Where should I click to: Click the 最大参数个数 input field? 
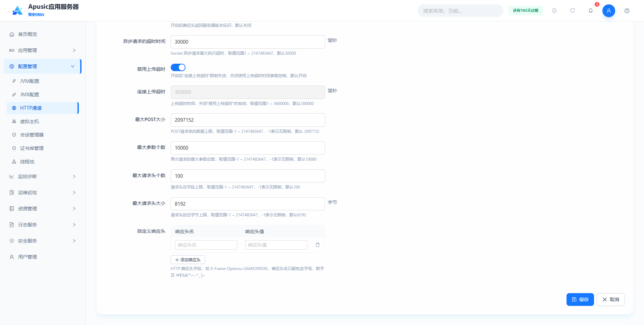(x=248, y=148)
